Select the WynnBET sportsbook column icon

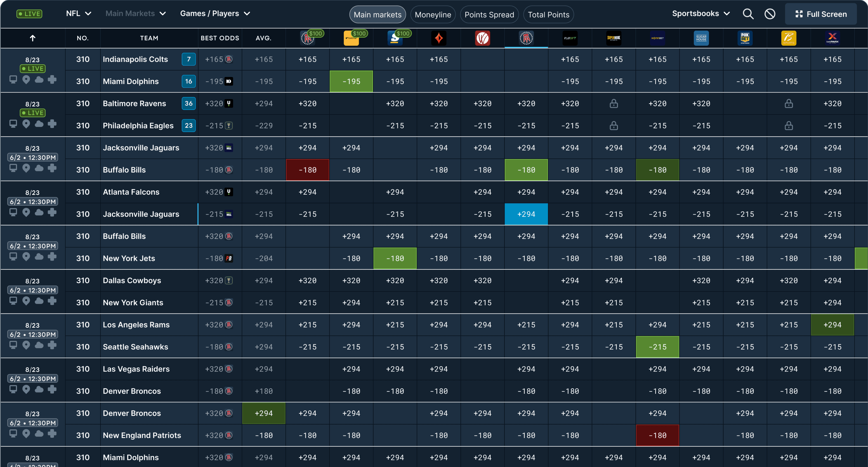click(657, 38)
